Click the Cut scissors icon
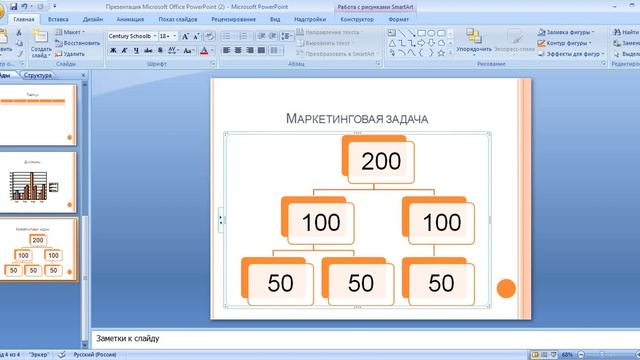The height and width of the screenshot is (360, 640). (x=19, y=33)
